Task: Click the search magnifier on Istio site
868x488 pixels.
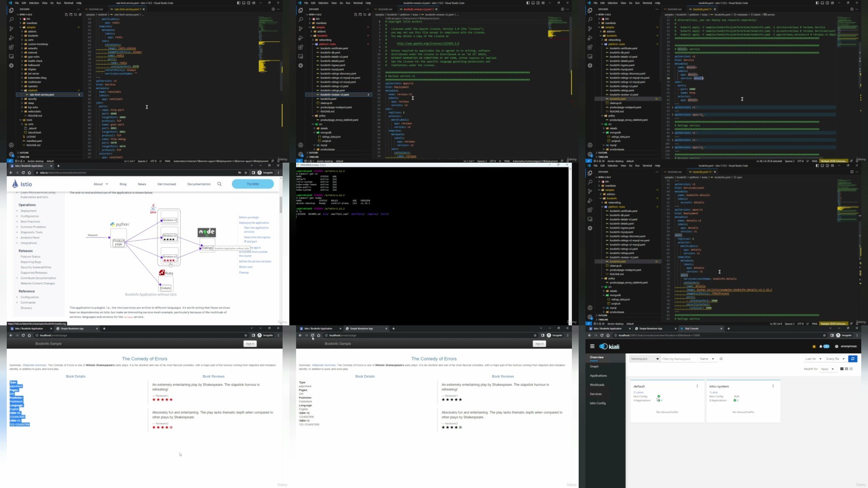Action: point(219,184)
